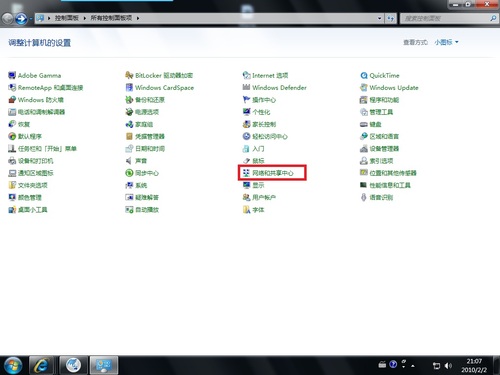
Task: Open 位置和其他传感器
Action: click(388, 173)
